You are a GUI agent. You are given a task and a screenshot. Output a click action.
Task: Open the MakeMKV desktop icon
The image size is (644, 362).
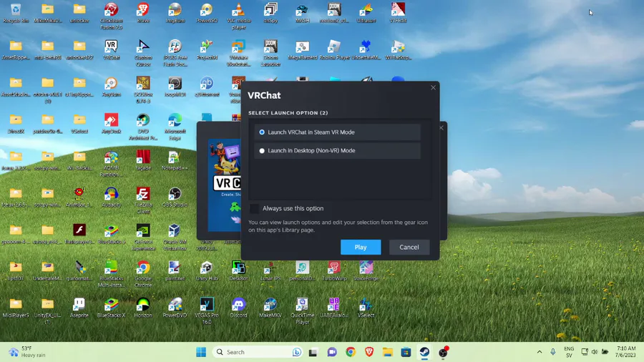[270, 308]
